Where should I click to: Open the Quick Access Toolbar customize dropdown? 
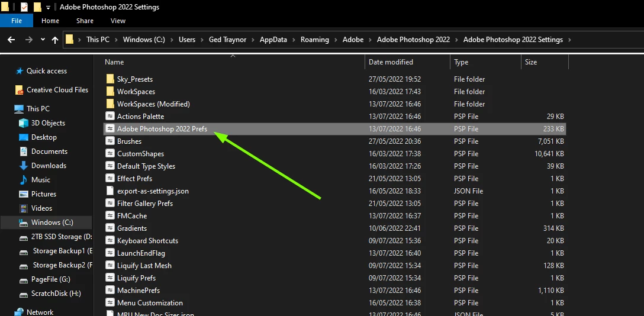48,7
